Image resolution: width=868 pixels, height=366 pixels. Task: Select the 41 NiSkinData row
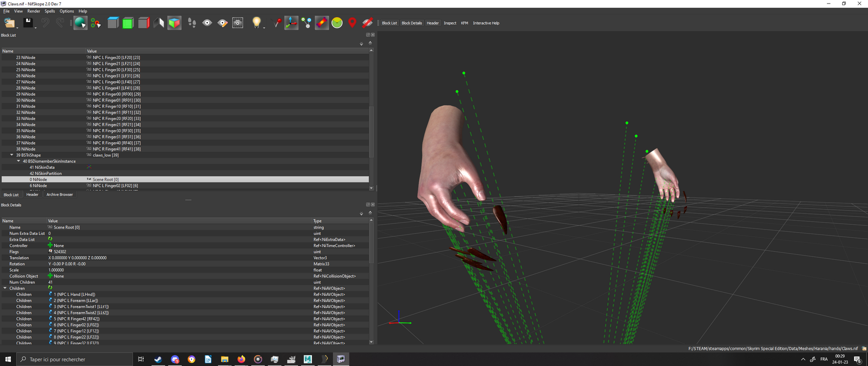coord(185,167)
